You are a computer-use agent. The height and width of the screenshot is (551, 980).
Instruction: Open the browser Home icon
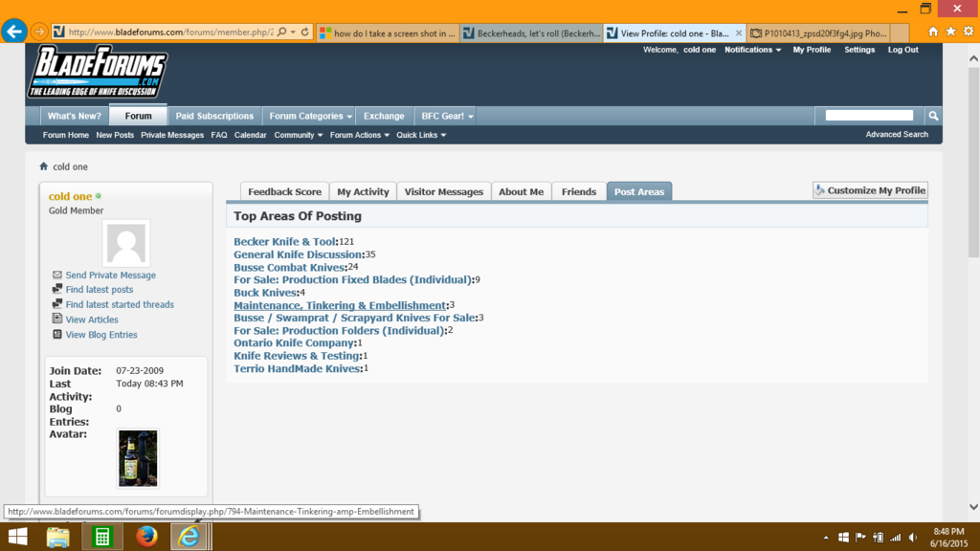[932, 32]
